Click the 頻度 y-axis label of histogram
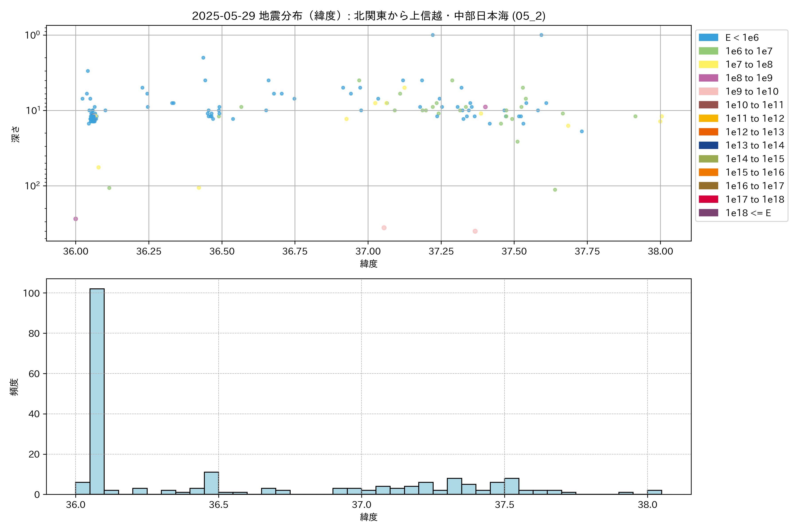The height and width of the screenshot is (532, 798). coord(14,387)
